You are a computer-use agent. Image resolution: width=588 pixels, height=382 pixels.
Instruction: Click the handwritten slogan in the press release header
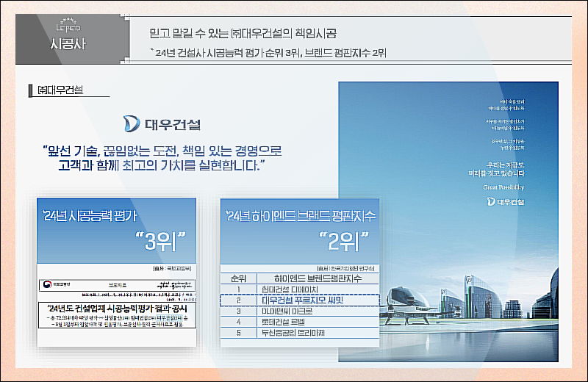coord(175,285)
